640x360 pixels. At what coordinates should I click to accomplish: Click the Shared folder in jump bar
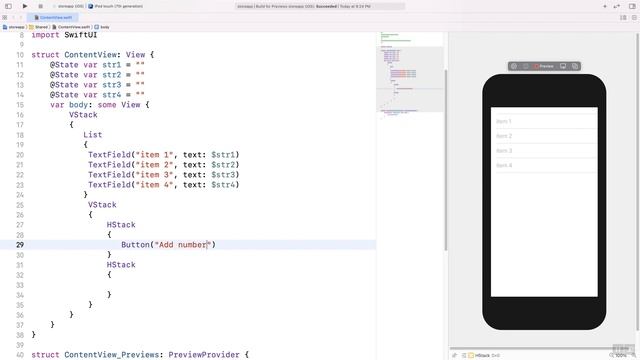pos(38,27)
